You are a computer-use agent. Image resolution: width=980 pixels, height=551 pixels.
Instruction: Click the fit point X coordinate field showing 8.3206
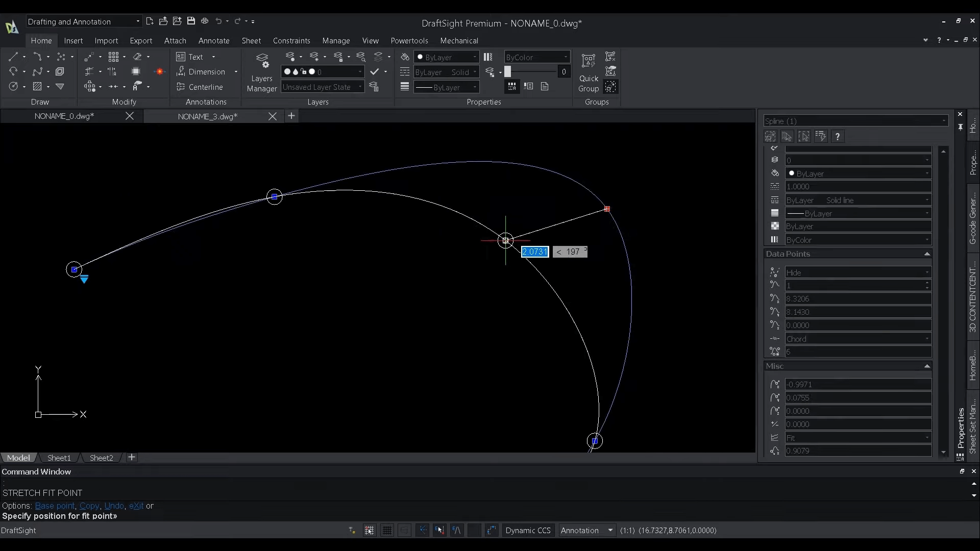coord(859,298)
